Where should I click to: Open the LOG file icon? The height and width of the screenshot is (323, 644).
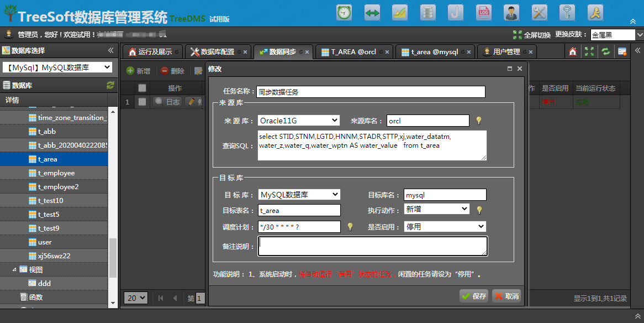[x=483, y=13]
